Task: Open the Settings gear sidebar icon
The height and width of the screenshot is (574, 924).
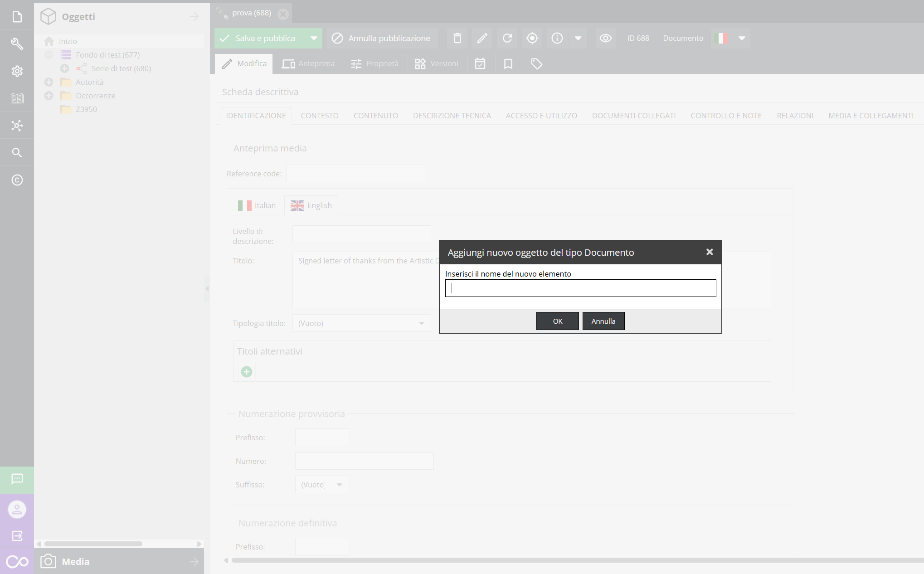Action: (x=17, y=71)
